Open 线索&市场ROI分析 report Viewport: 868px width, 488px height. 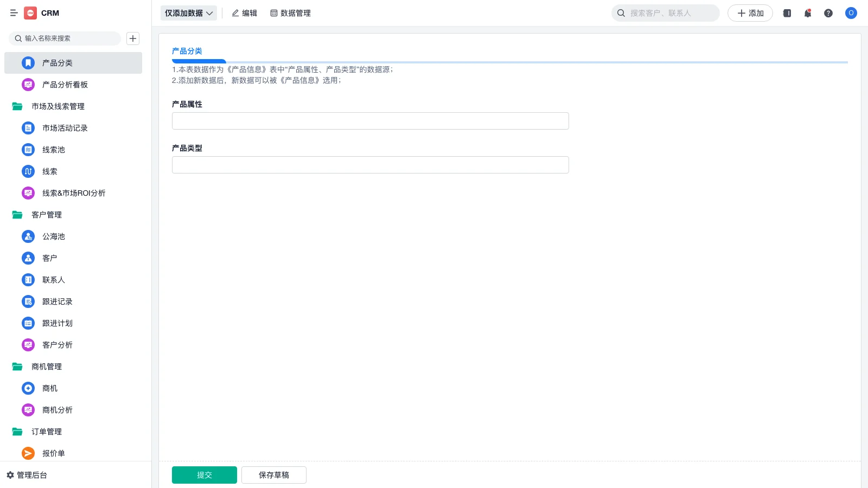click(74, 193)
